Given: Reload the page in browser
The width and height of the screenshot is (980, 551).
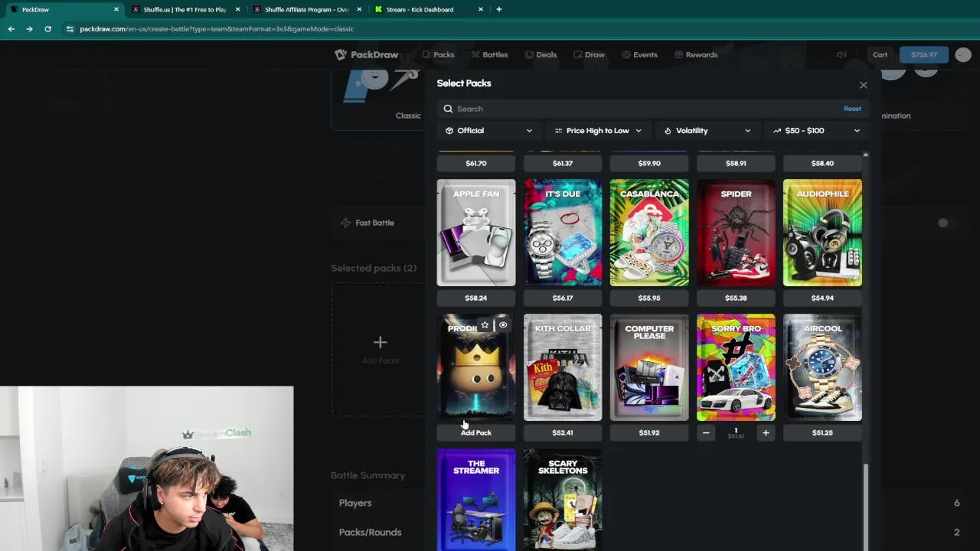Looking at the screenshot, I should point(47,28).
